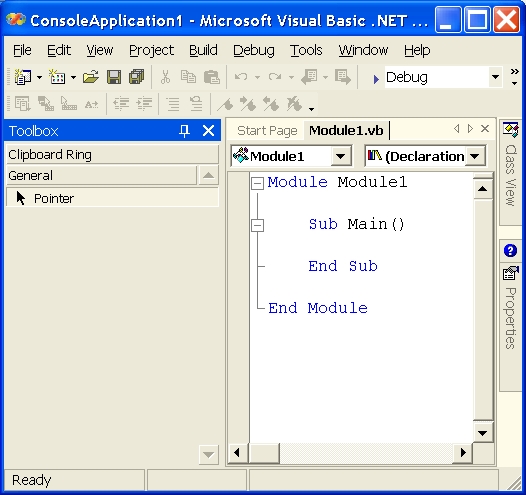Open the Debug configuration dropdown
Image resolution: width=526 pixels, height=495 pixels.
click(495, 77)
